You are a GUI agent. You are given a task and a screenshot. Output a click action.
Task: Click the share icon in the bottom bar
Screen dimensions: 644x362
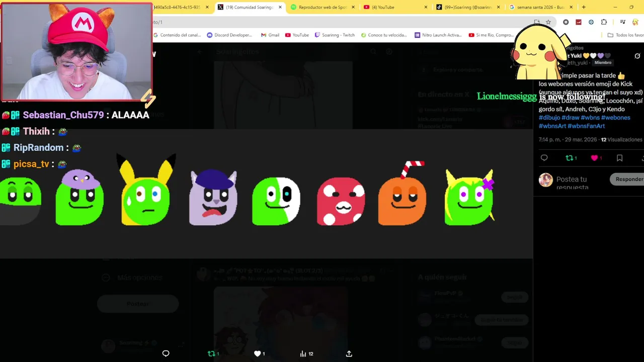pos(349,353)
